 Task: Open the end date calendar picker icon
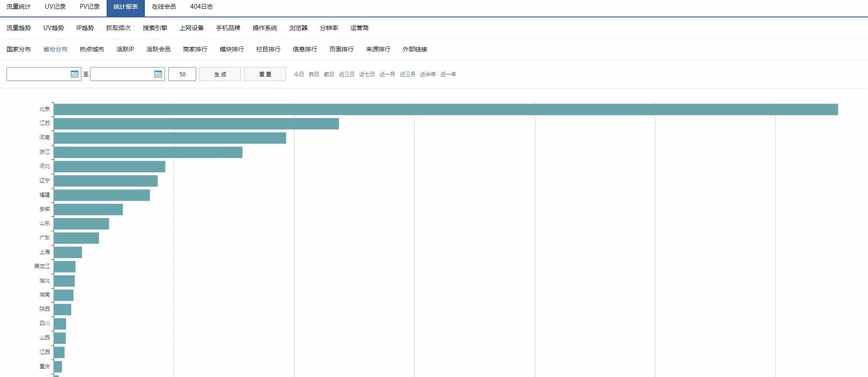[158, 74]
